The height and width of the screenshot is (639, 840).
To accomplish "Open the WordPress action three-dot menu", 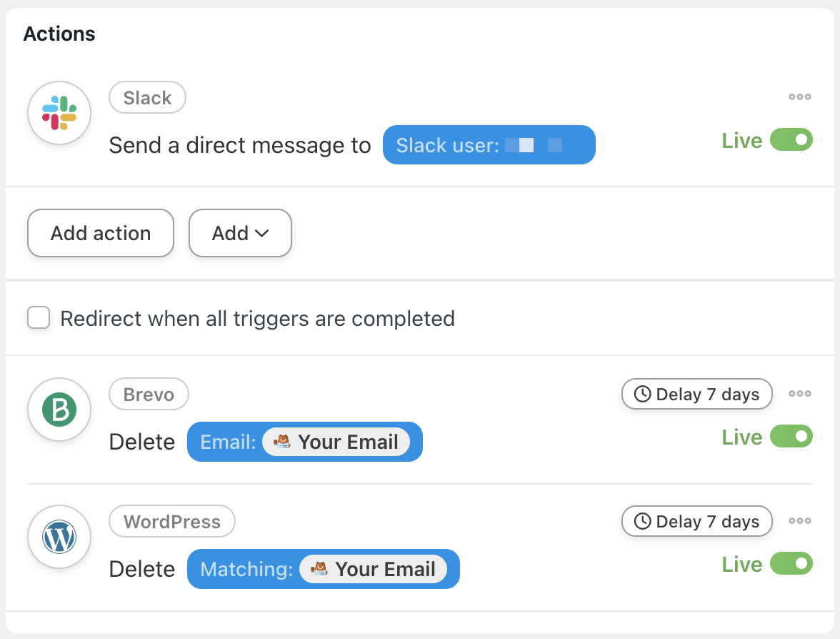I will click(799, 521).
